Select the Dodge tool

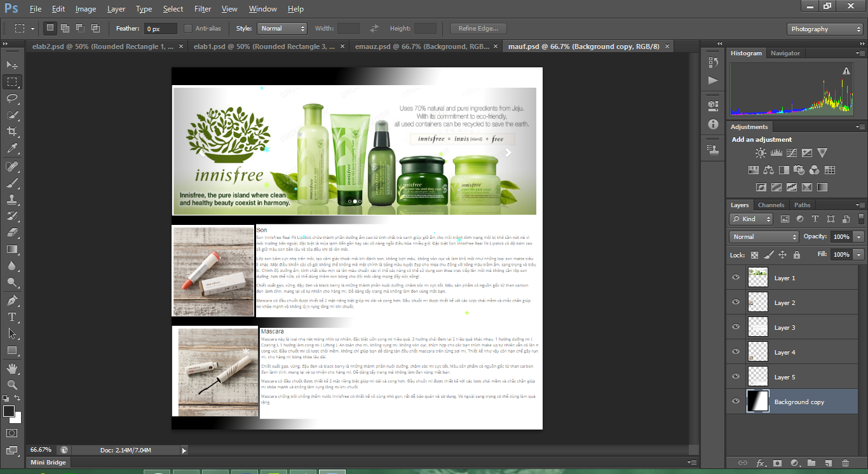[x=12, y=282]
